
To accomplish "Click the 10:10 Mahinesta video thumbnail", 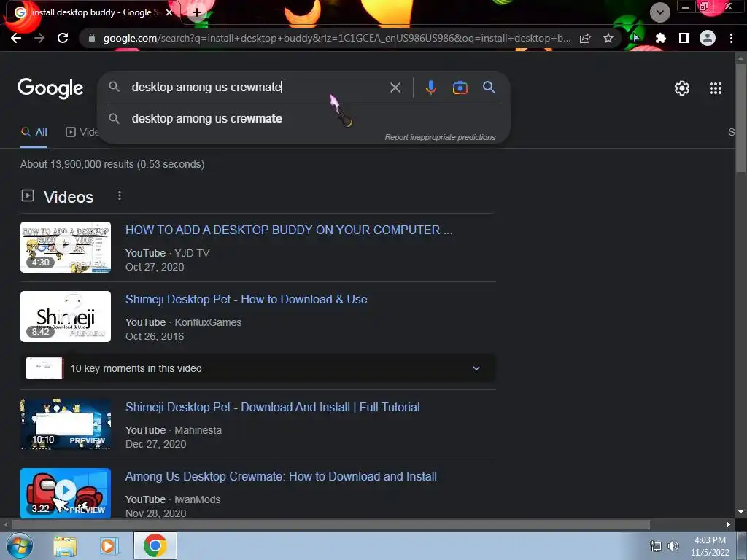I will pyautogui.click(x=65, y=424).
